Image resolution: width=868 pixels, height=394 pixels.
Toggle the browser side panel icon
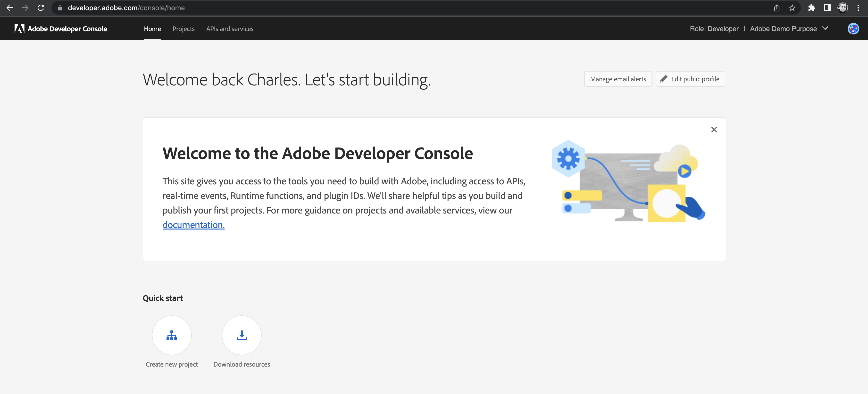point(827,8)
